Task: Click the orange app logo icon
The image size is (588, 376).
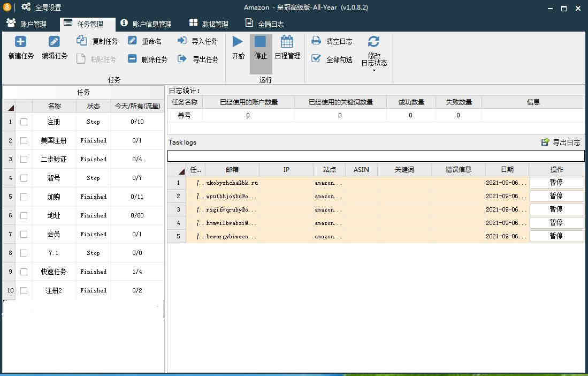Action: pyautogui.click(x=7, y=7)
